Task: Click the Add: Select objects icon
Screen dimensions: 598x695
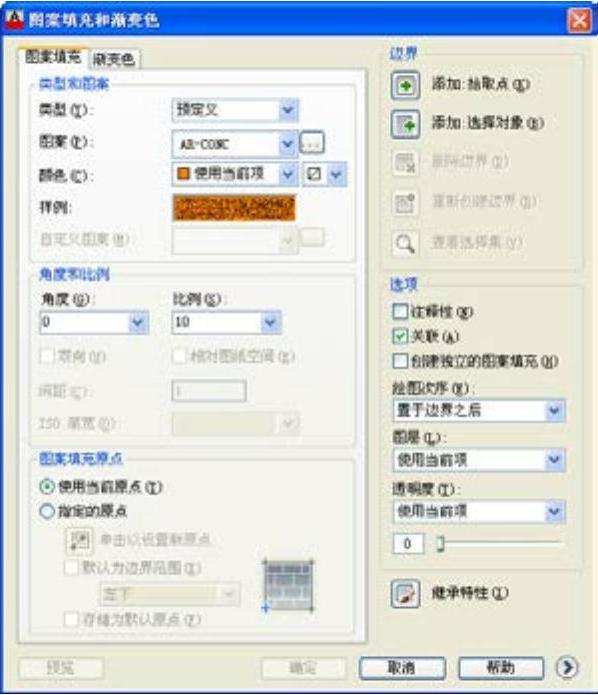Action: click(x=405, y=124)
